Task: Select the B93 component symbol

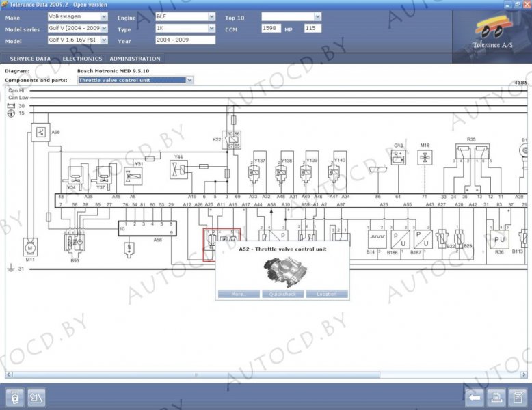Action: click(75, 244)
